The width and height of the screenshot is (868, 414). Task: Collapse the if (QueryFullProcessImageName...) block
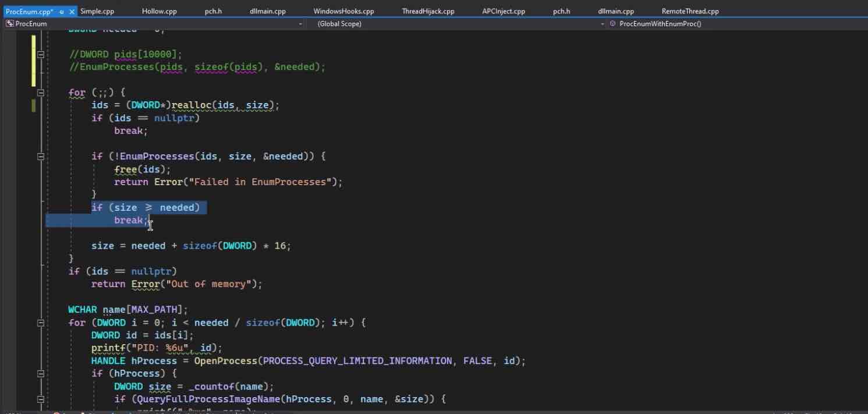[41, 399]
